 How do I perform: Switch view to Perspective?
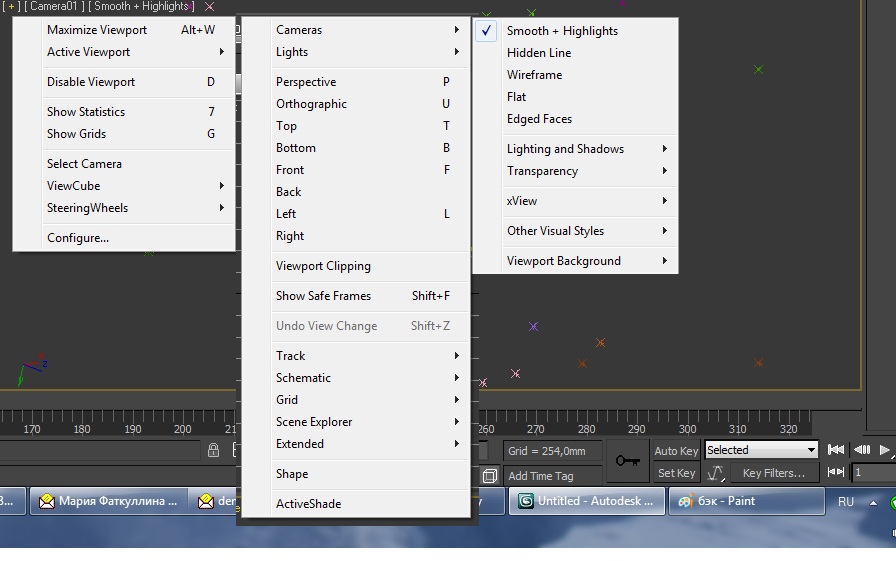click(357, 82)
